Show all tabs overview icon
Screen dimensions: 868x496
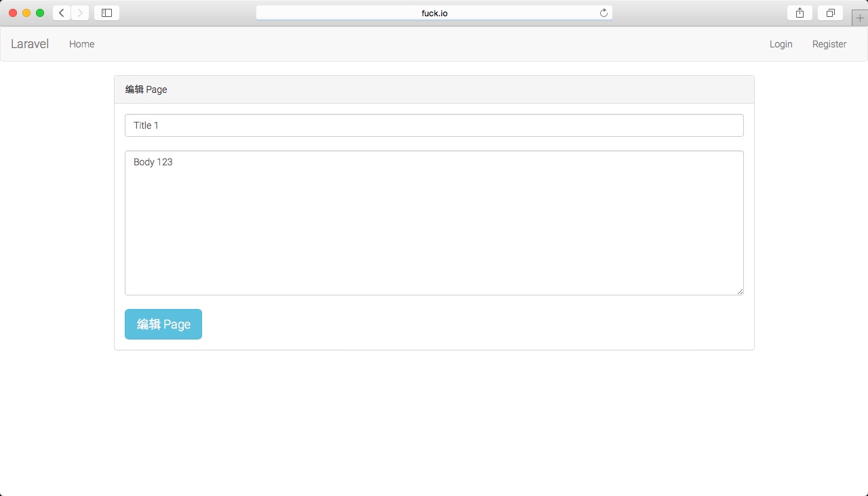click(x=830, y=13)
